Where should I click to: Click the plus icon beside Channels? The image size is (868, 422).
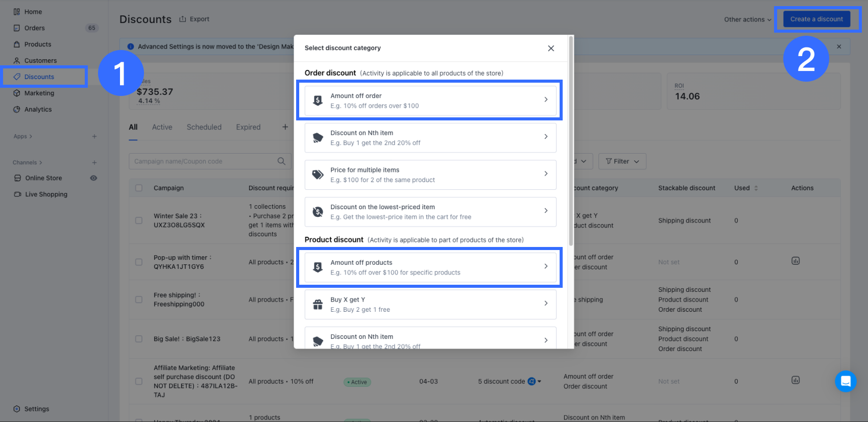point(94,162)
